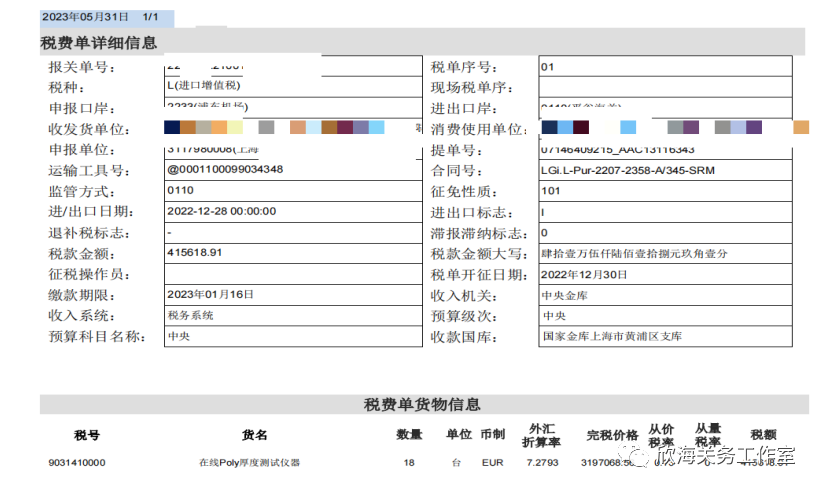The height and width of the screenshot is (491, 822).
Task: Click the 货名 column header
Action: [x=255, y=434]
